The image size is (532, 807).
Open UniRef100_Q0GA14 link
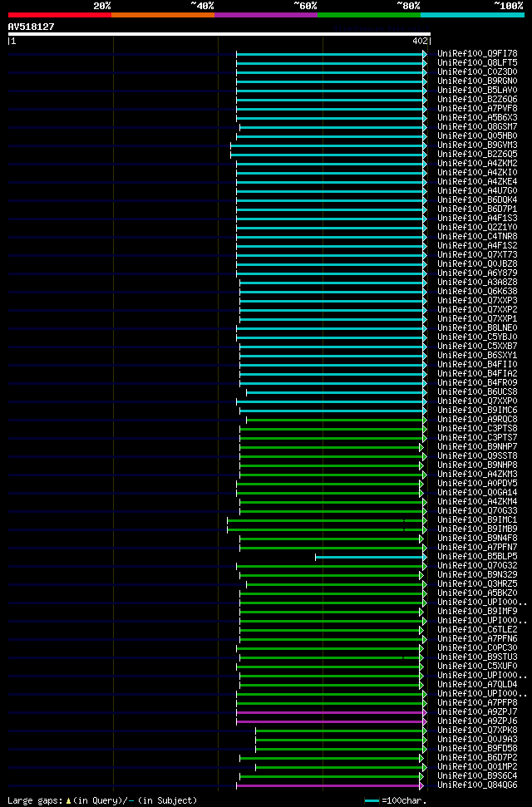[477, 493]
